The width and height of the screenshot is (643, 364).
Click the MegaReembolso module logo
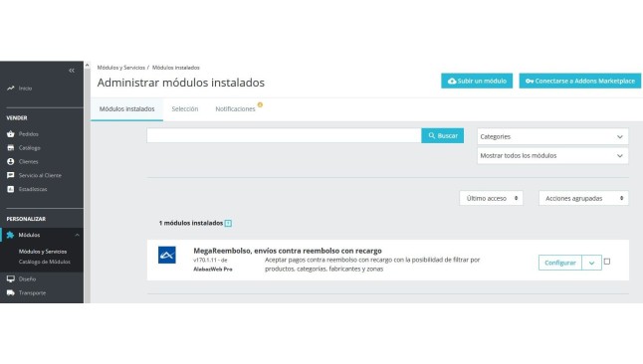[x=167, y=255]
